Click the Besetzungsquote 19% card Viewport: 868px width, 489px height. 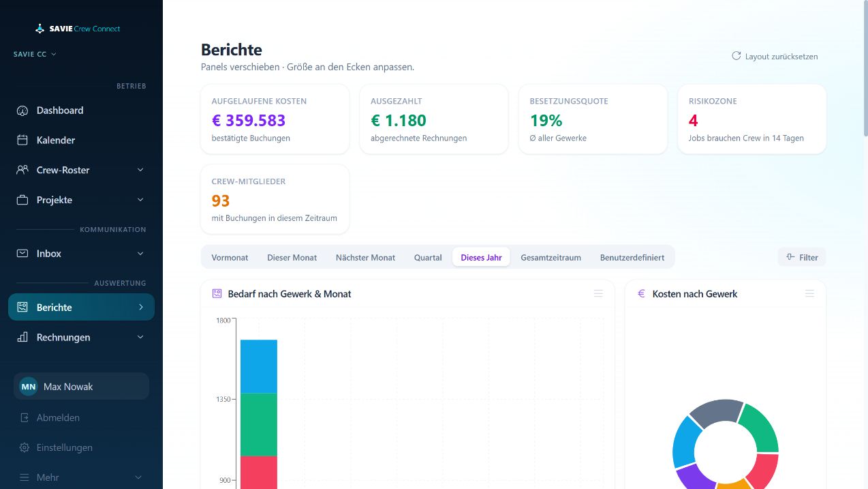tap(593, 119)
